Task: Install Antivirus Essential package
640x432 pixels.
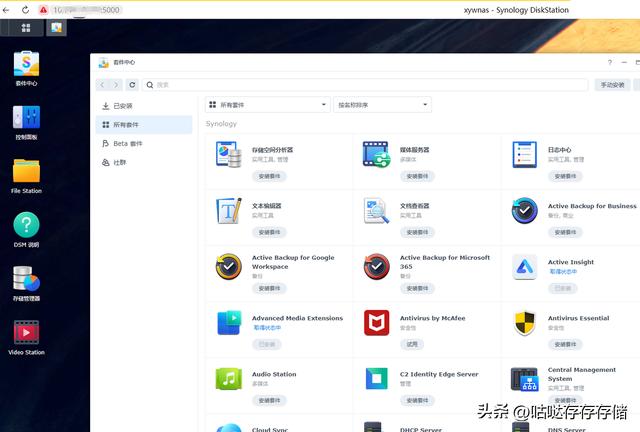Action: pyautogui.click(x=565, y=344)
